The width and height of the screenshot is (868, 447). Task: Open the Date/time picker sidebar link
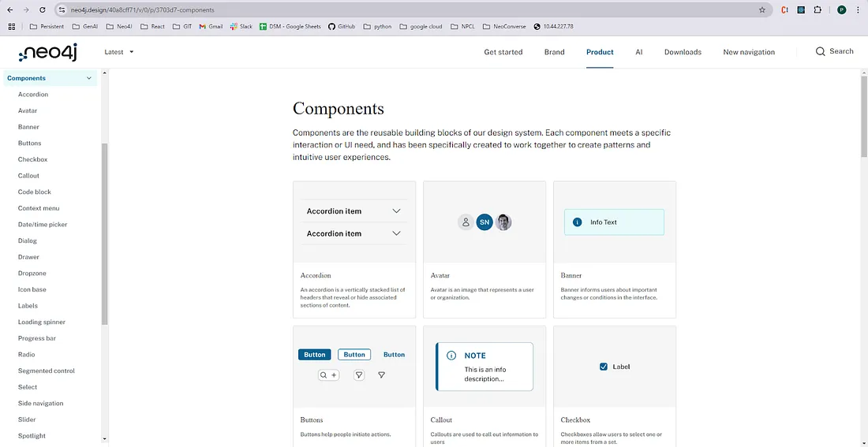43,225
